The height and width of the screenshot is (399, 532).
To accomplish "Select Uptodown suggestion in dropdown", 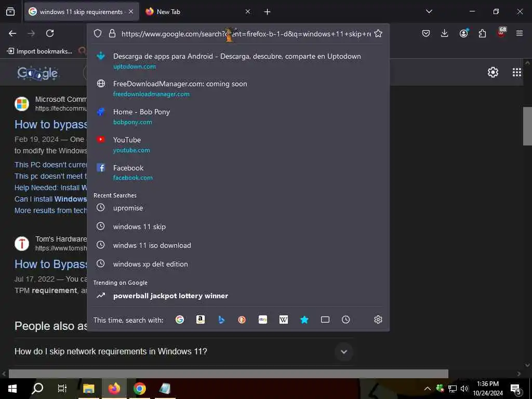I will pyautogui.click(x=238, y=61).
